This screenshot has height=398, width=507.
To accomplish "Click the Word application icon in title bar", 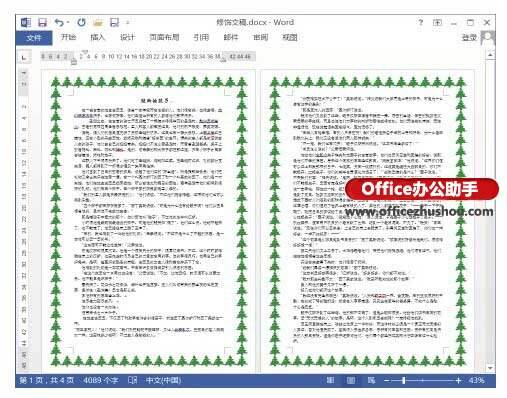I will click(x=26, y=23).
